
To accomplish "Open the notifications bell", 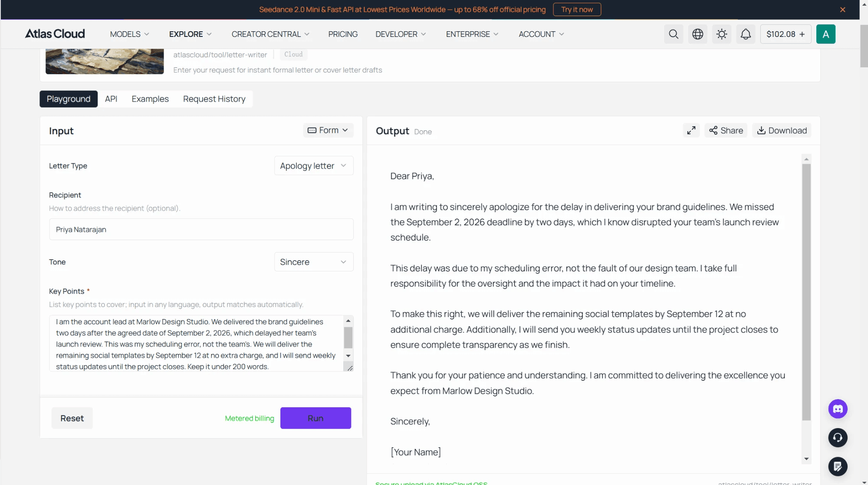I will coord(746,34).
